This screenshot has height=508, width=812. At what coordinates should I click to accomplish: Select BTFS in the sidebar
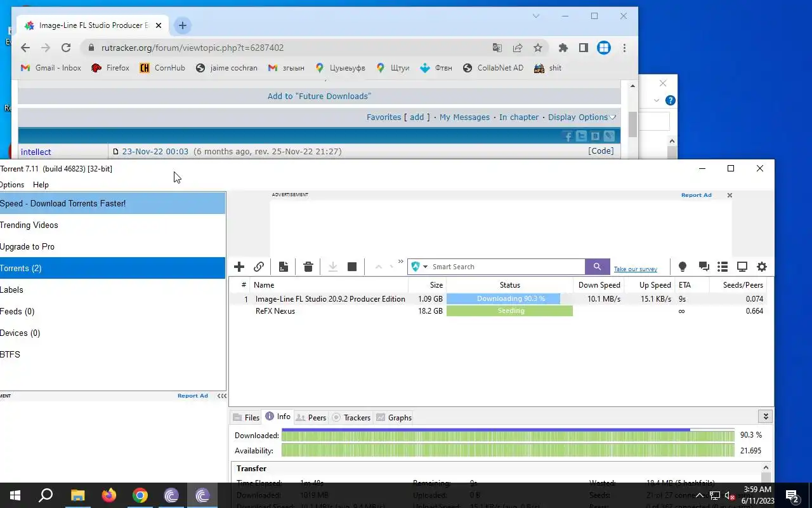[112, 354]
